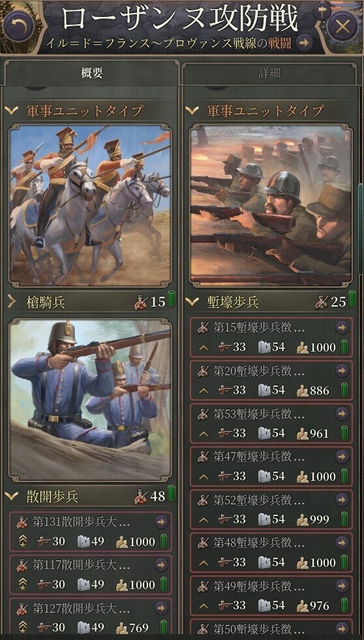
Task: Expand the 槍騎兵 unit list
Action: tap(12, 302)
